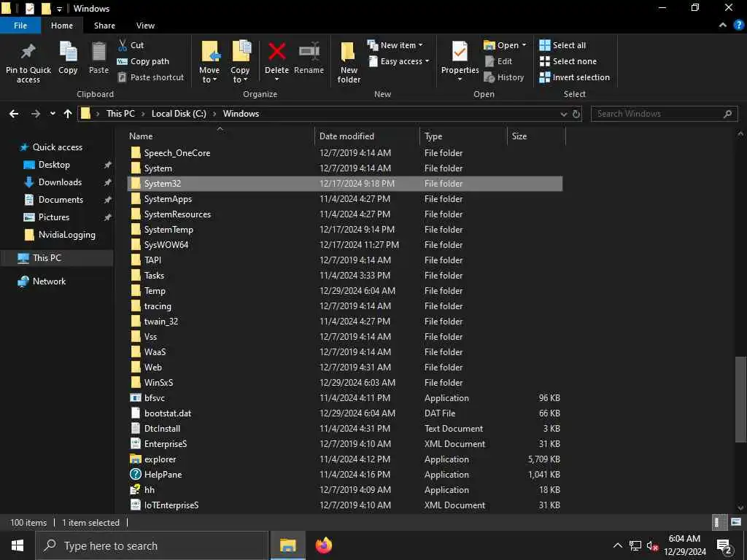
Task: Expand the New item dropdown
Action: pyautogui.click(x=420, y=45)
